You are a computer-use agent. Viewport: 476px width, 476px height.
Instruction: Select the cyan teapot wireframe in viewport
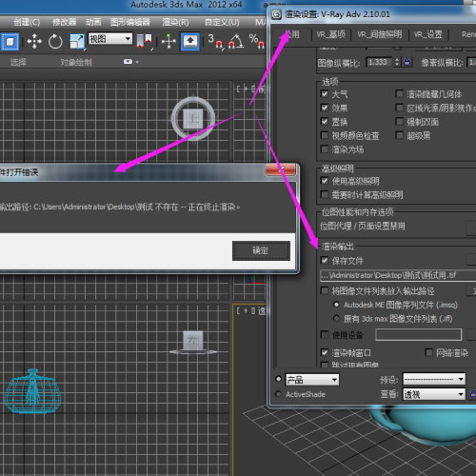[x=32, y=391]
